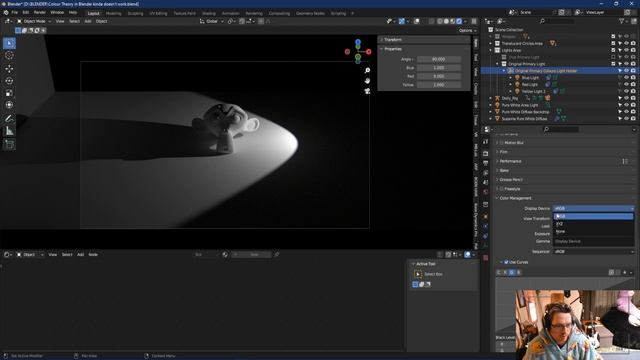The image size is (640, 360).
Task: Click the Blender logo menu icon
Action: click(6, 13)
